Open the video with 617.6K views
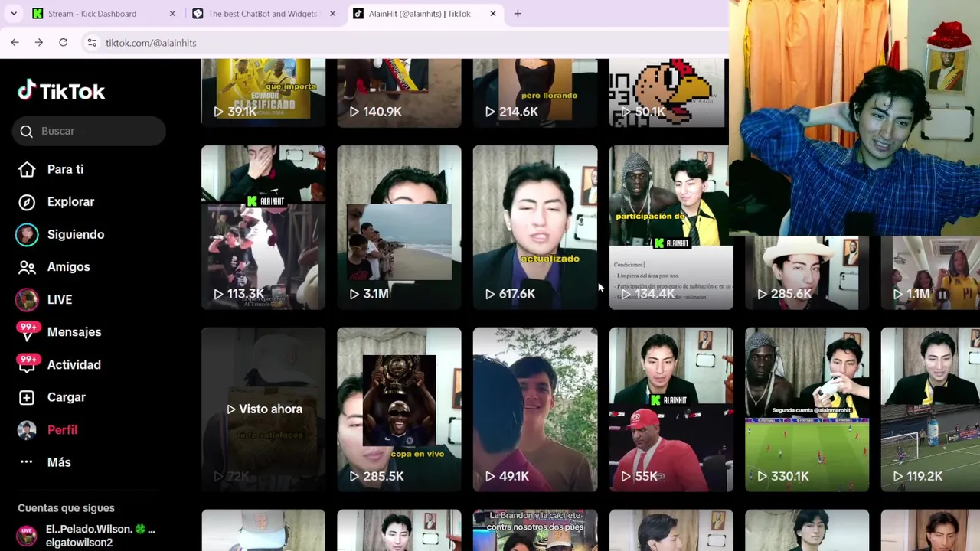 point(535,227)
